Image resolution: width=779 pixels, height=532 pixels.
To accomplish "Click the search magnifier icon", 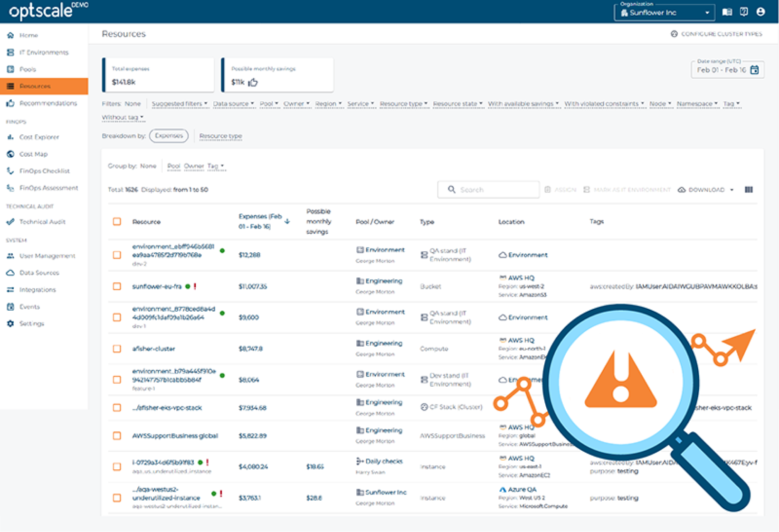I will [452, 190].
